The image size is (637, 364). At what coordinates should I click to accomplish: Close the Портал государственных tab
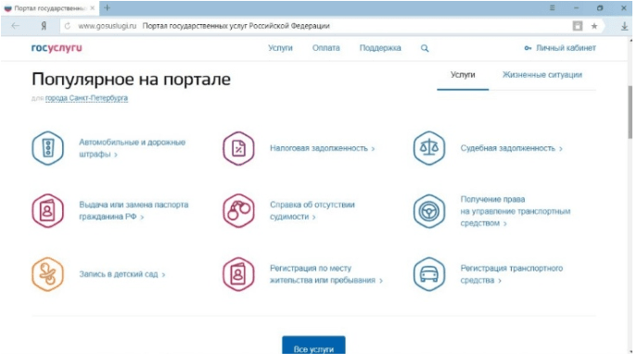point(92,8)
